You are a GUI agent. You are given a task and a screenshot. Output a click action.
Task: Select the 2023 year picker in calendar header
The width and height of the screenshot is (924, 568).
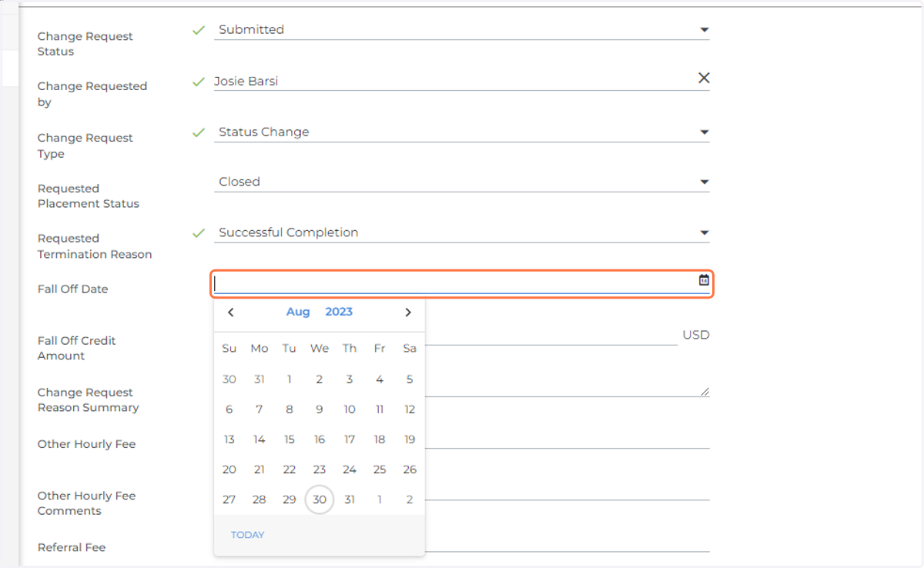click(339, 312)
